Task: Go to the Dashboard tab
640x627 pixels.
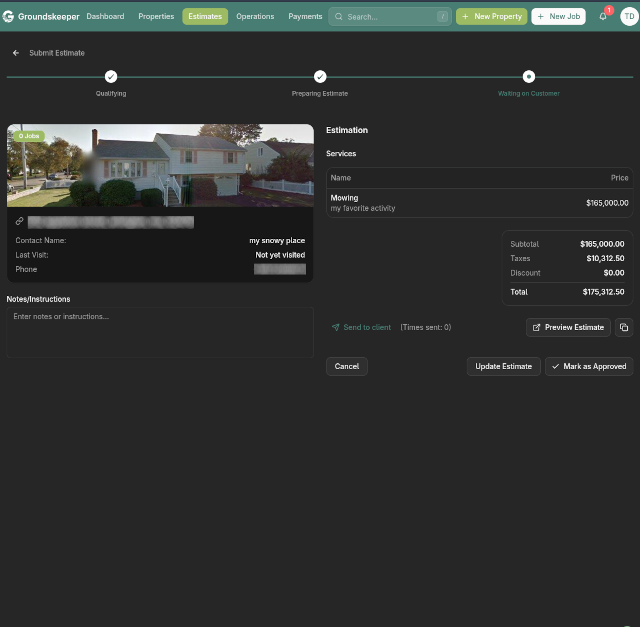Action: tap(105, 16)
